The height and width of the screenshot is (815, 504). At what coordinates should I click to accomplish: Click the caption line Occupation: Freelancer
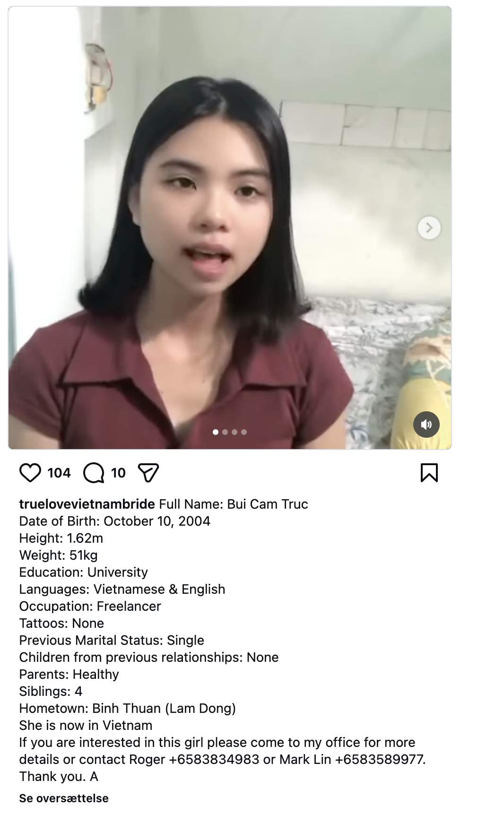[90, 606]
